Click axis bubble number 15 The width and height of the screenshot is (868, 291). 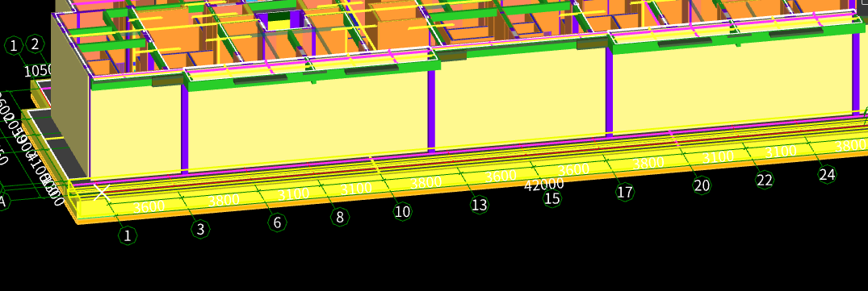[552, 199]
